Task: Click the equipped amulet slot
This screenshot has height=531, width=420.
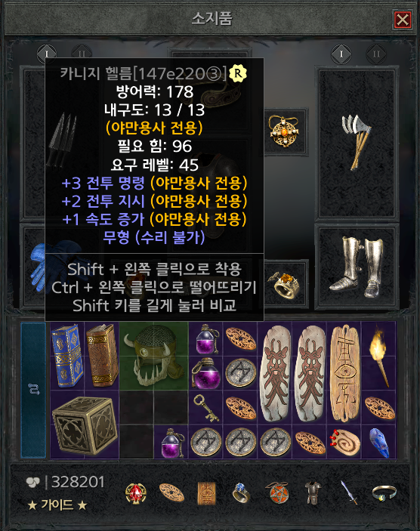Action: tap(284, 131)
